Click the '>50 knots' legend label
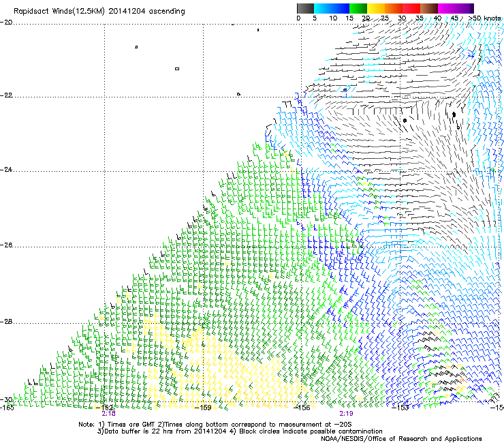The width and height of the screenshot is (504, 443). pyautogui.click(x=484, y=18)
